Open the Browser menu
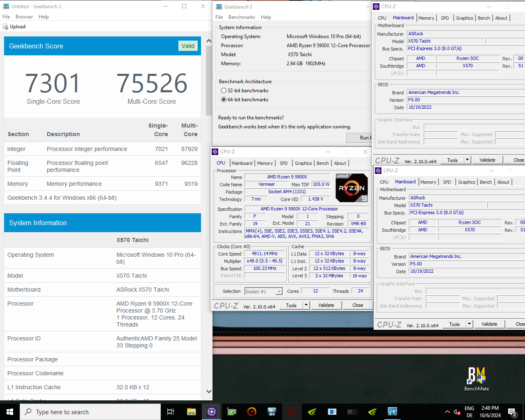525x420 pixels. click(x=24, y=17)
